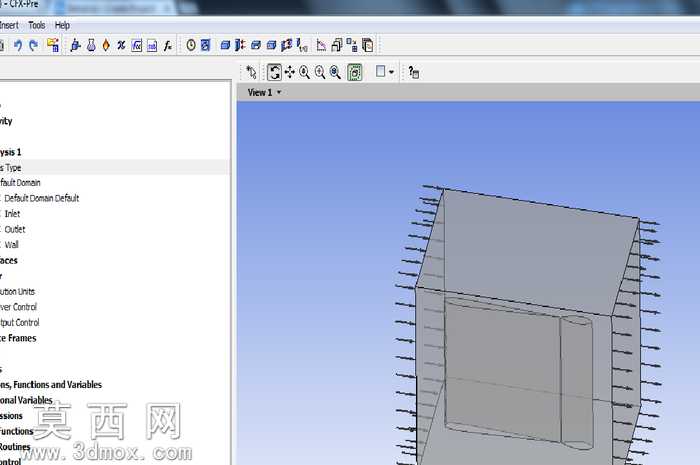Select Expressions, Functions and Variables item
This screenshot has height=465, width=700.
click(50, 384)
